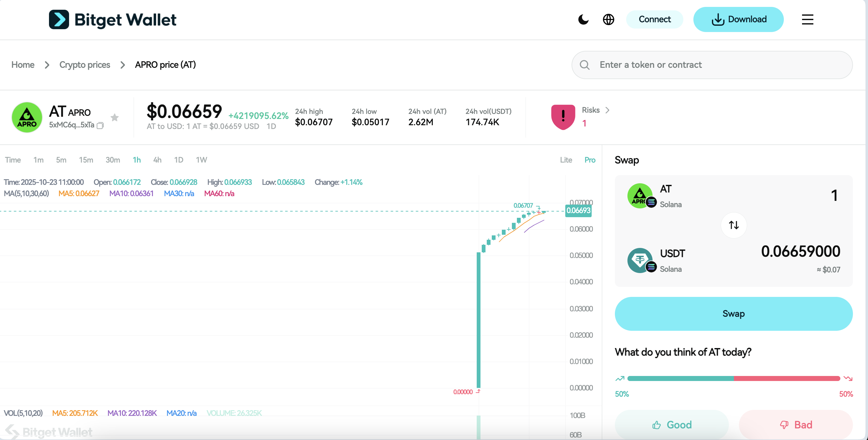Select the 1W chart interval

click(201, 160)
